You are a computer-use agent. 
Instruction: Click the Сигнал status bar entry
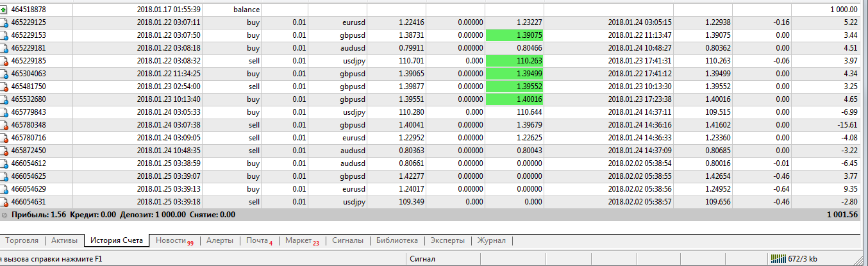(423, 259)
